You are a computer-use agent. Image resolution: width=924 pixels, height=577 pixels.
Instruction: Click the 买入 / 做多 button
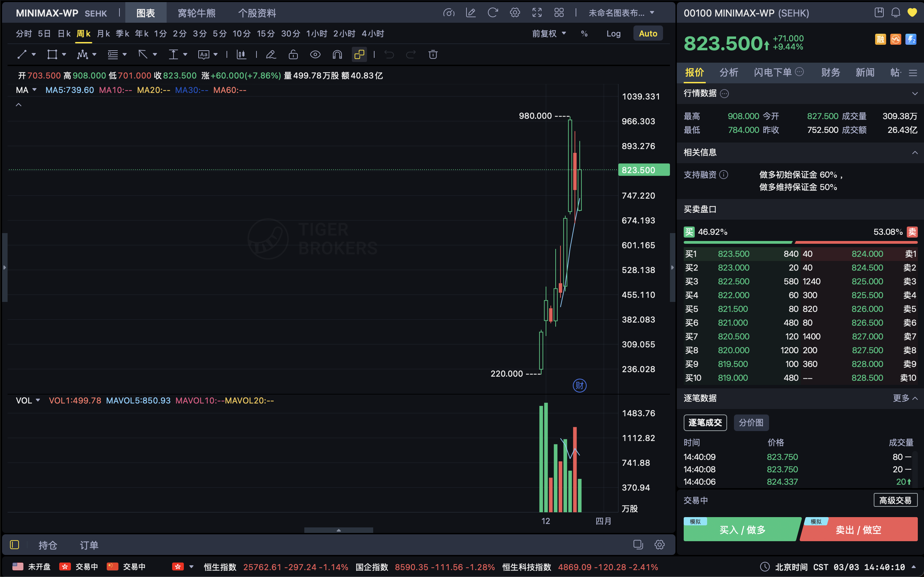[742, 530]
